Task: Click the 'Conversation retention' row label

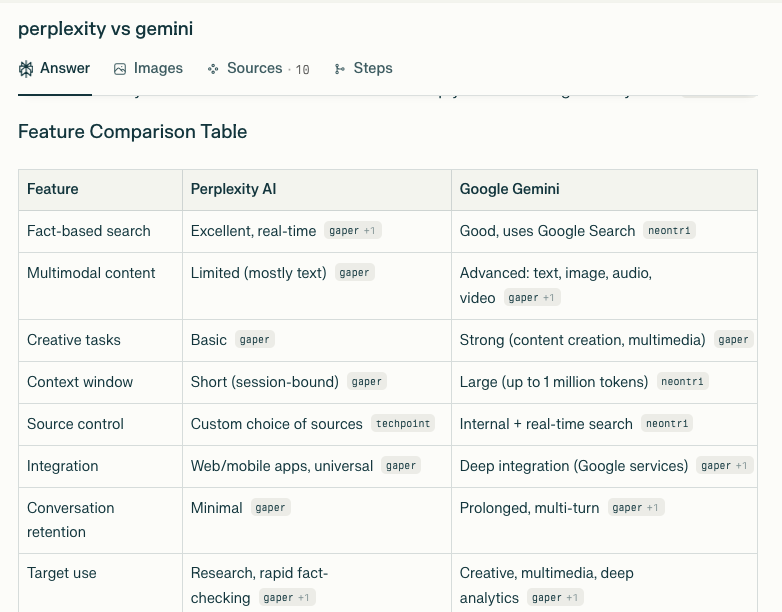Action: (71, 520)
